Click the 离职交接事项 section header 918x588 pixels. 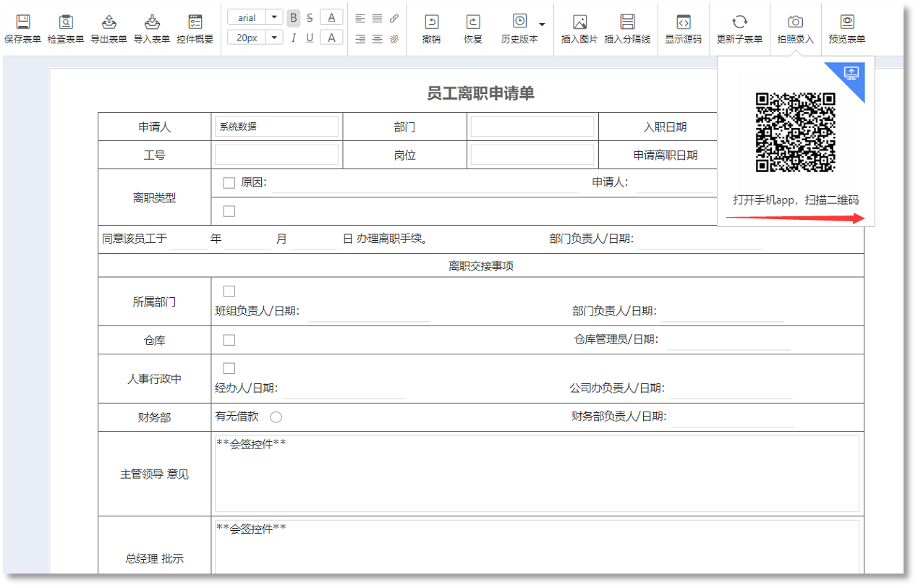click(x=481, y=266)
